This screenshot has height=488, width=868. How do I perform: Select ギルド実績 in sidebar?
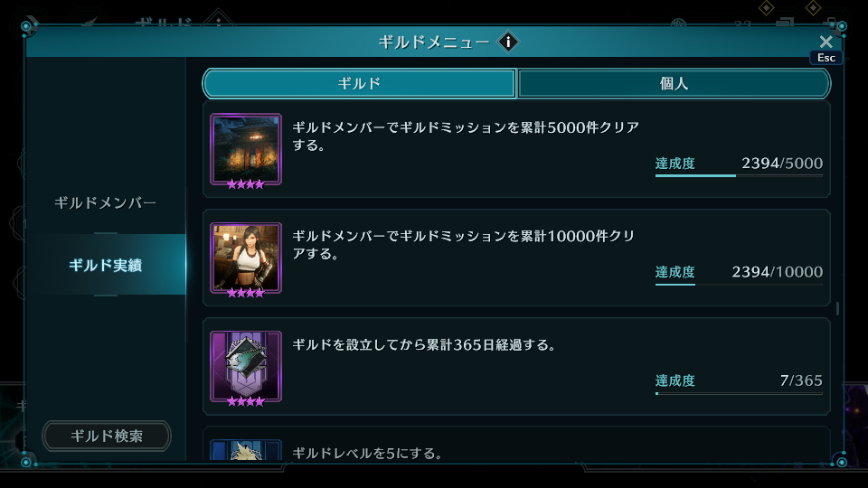(x=105, y=265)
